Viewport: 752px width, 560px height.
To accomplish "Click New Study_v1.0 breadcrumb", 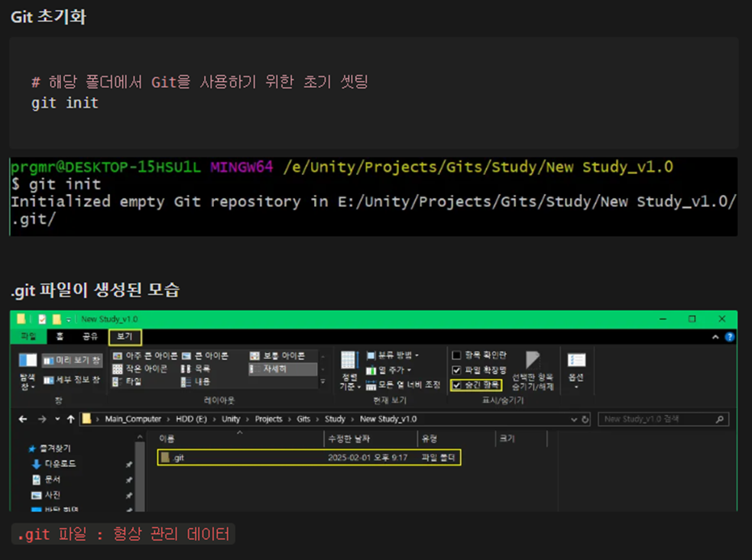I will coord(388,419).
